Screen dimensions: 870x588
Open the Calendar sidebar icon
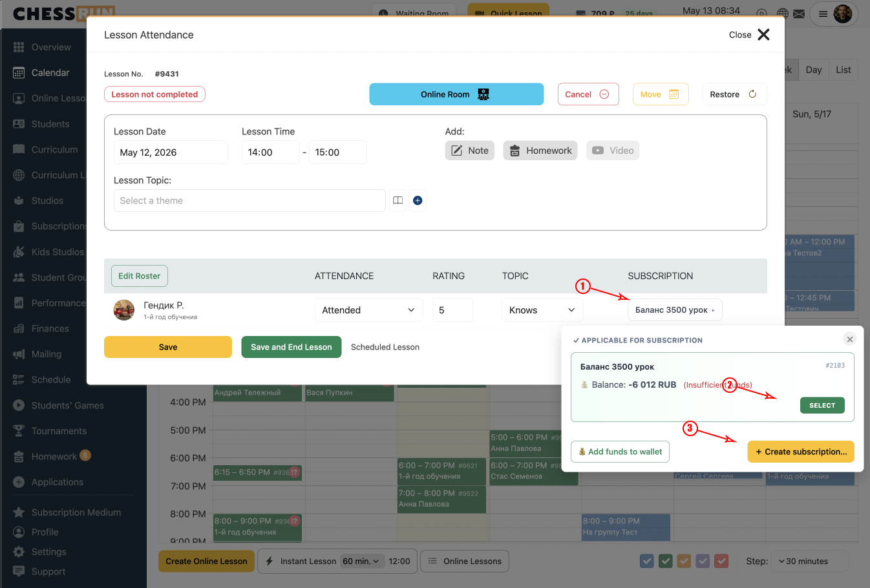coord(19,73)
